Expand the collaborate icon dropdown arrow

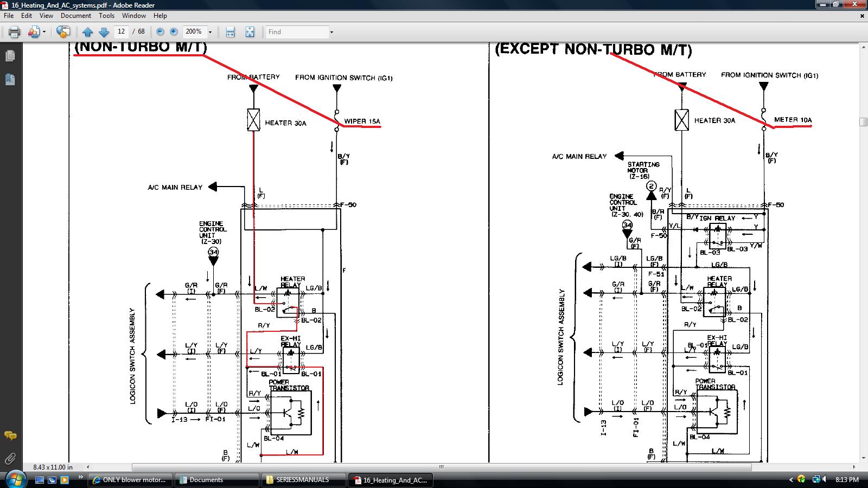(x=44, y=32)
